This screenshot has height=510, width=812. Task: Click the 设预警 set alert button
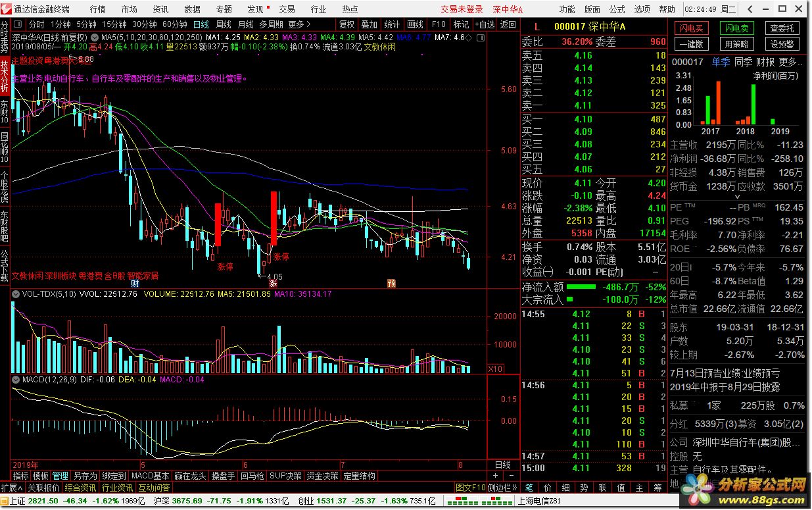coord(782,44)
